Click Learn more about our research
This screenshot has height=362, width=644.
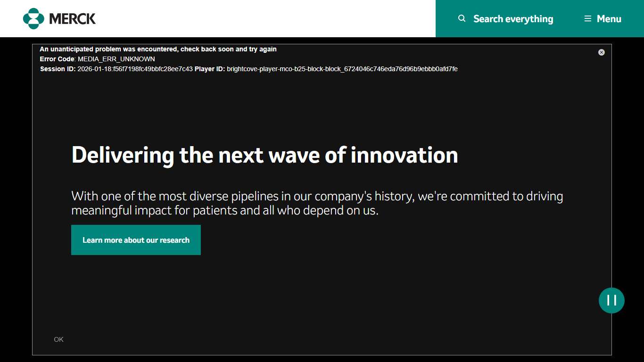click(136, 240)
